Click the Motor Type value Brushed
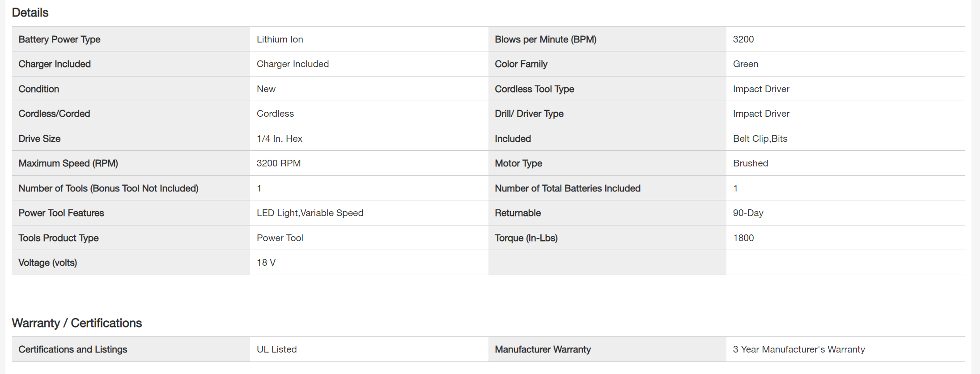 (x=750, y=163)
